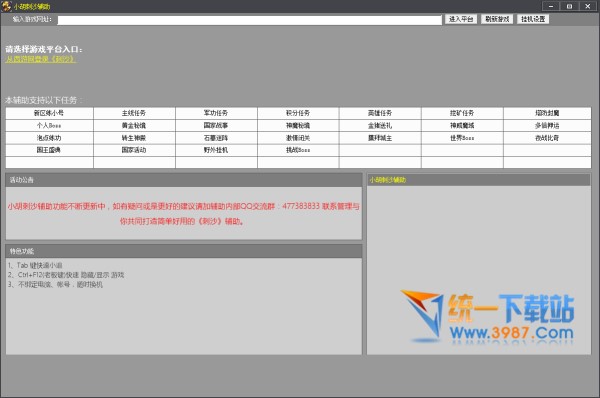Click the 特色功能 panel header
The width and height of the screenshot is (600, 398).
pyautogui.click(x=184, y=251)
